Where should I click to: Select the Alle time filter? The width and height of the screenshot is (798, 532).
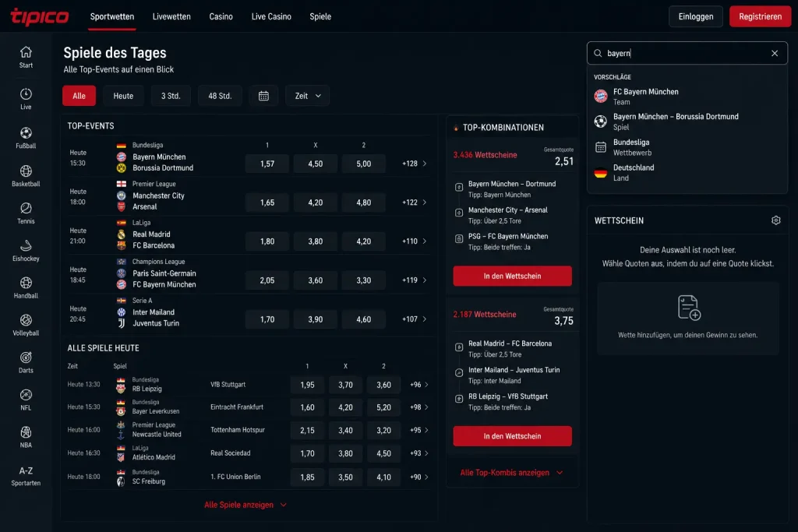point(79,96)
